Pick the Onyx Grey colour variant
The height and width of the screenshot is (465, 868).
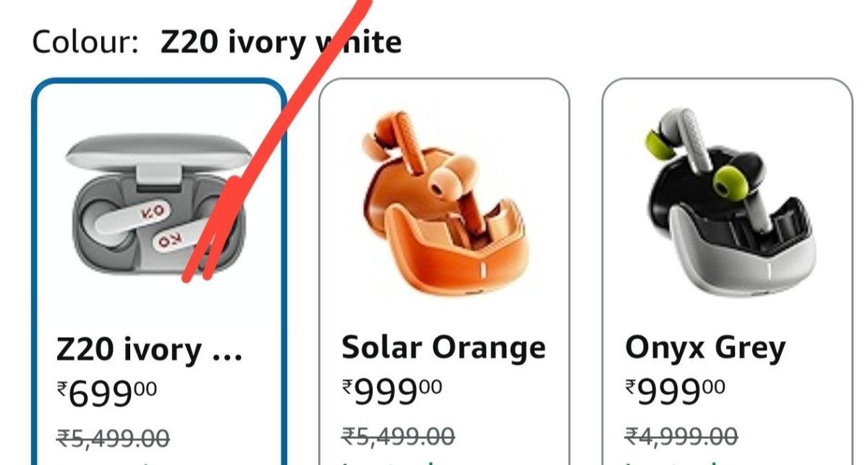point(728,272)
